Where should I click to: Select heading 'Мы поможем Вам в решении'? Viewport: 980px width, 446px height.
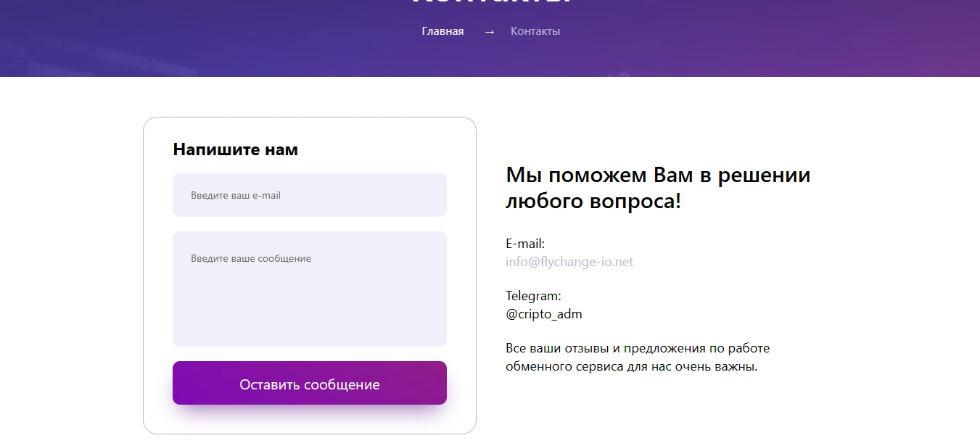[x=658, y=175]
